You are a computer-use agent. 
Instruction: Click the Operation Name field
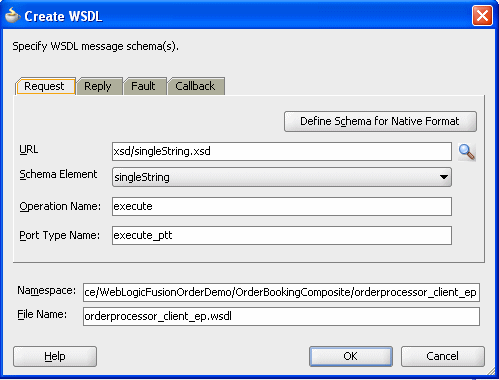tap(282, 206)
